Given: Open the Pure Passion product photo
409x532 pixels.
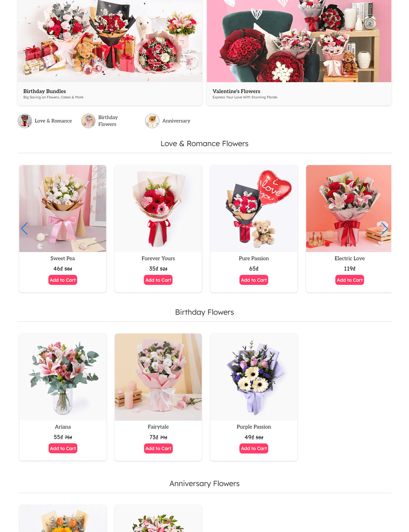Looking at the screenshot, I should coord(254,209).
